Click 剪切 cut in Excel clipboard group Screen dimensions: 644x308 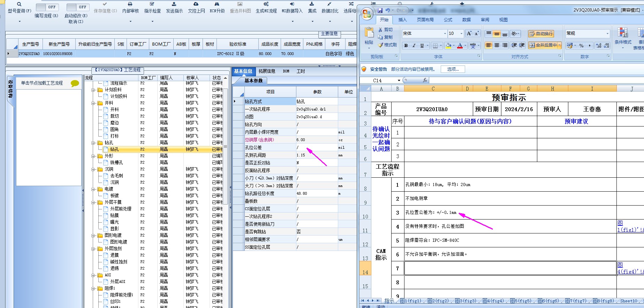385,30
